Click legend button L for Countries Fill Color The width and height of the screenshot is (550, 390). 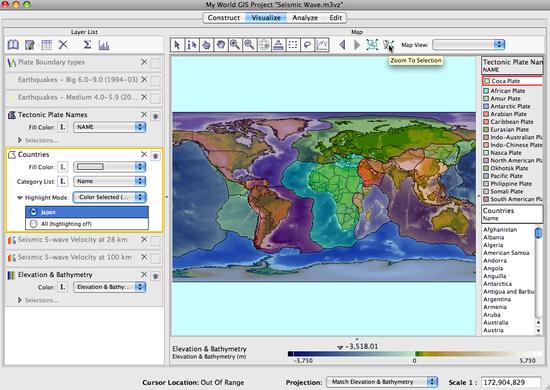pos(62,167)
